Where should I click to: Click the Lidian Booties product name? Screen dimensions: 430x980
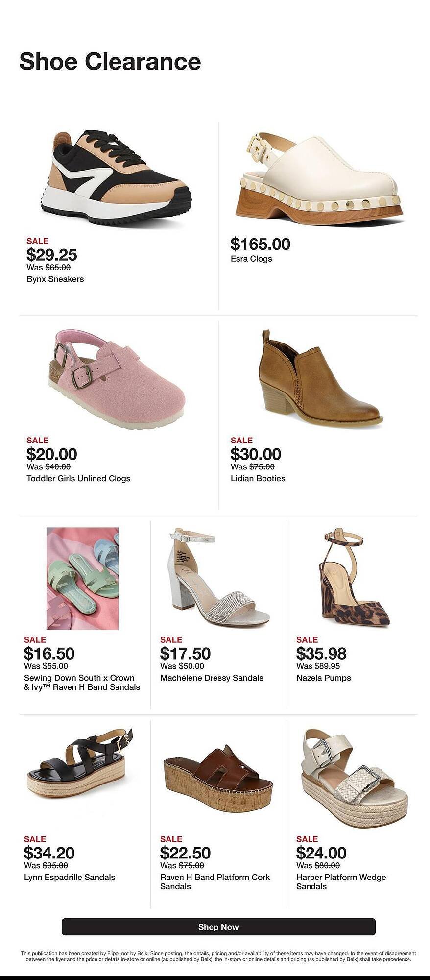(x=258, y=478)
